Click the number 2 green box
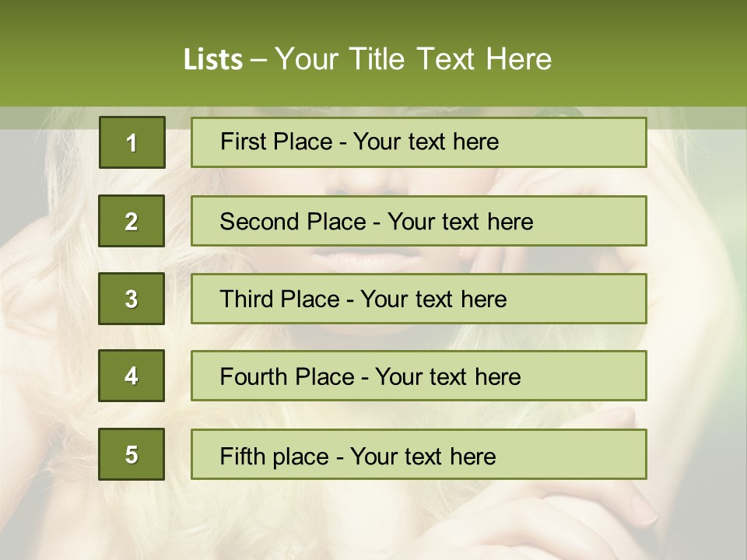 point(132,221)
